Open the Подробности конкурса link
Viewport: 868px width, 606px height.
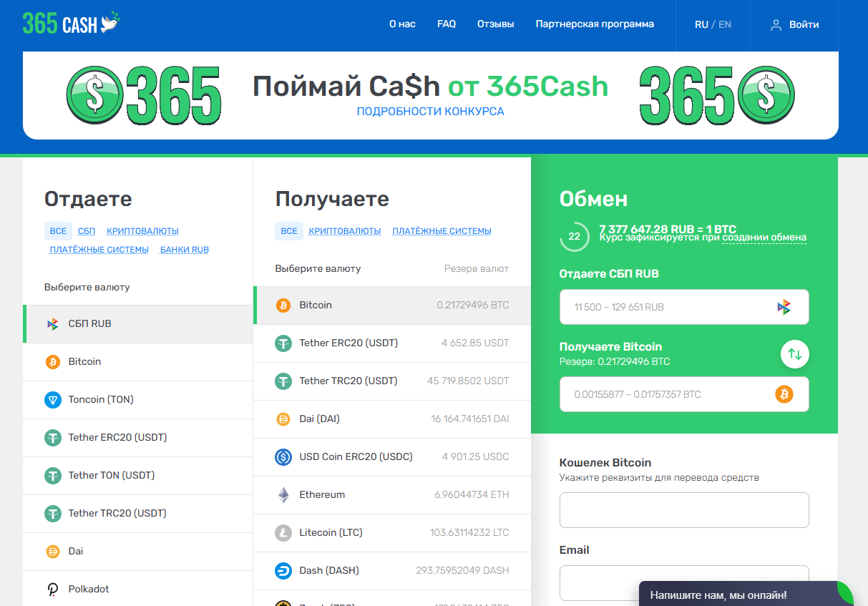[x=430, y=112]
